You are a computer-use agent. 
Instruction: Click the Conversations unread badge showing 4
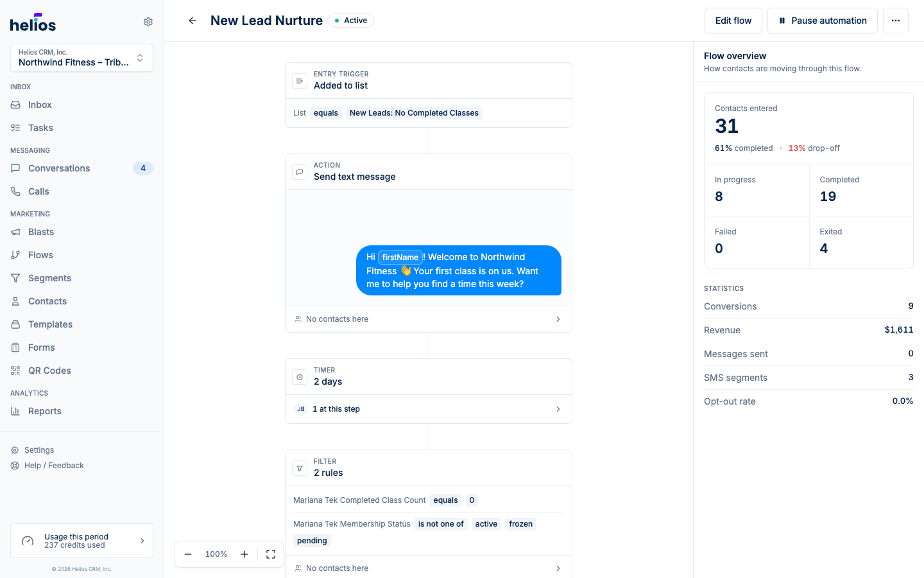(x=143, y=168)
